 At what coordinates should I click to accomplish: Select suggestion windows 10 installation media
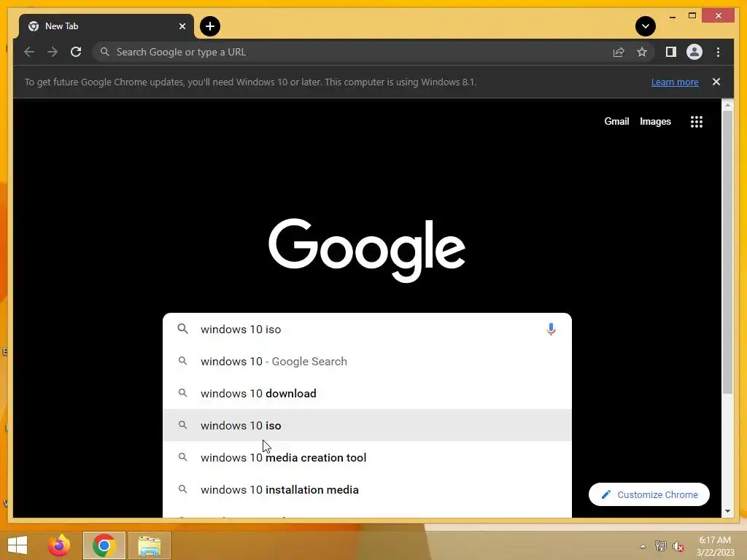pyautogui.click(x=367, y=489)
